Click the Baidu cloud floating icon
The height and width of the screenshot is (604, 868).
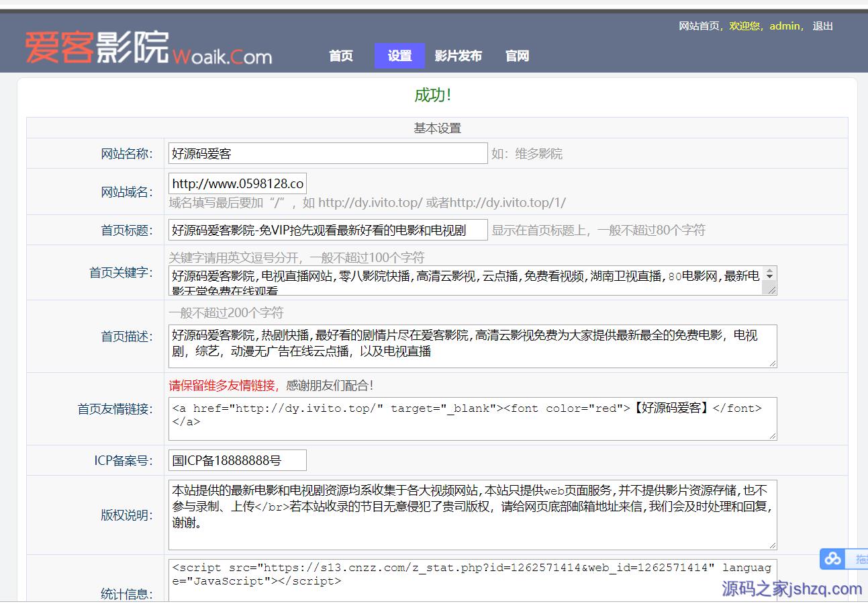pyautogui.click(x=833, y=558)
